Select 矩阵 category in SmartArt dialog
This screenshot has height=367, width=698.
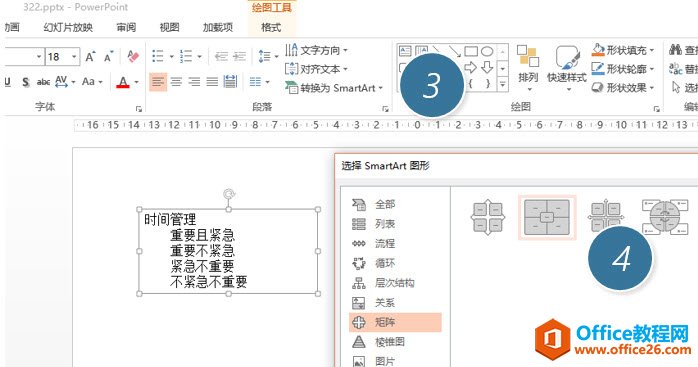coord(395,322)
